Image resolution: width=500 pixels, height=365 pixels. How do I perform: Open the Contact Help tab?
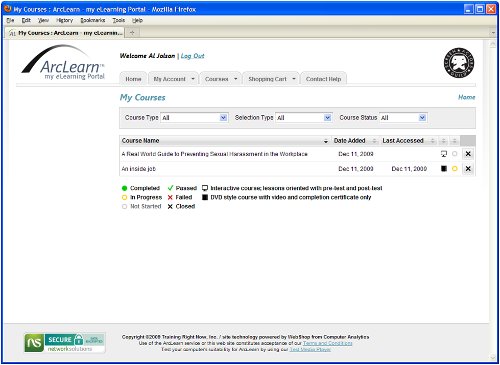tap(323, 79)
